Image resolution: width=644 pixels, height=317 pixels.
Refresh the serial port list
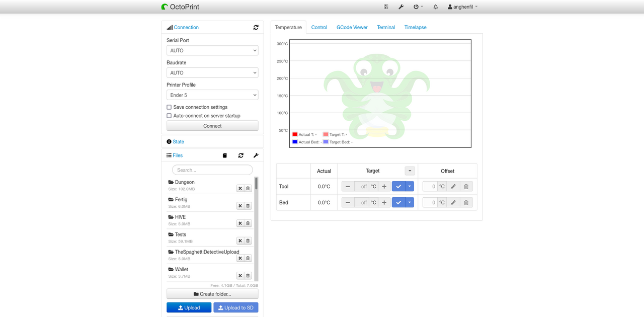[x=256, y=27]
